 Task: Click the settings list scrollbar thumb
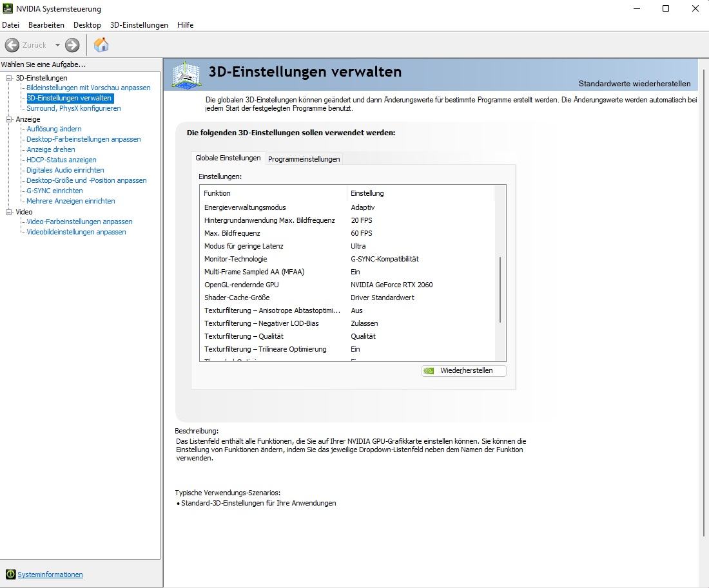tap(500, 290)
